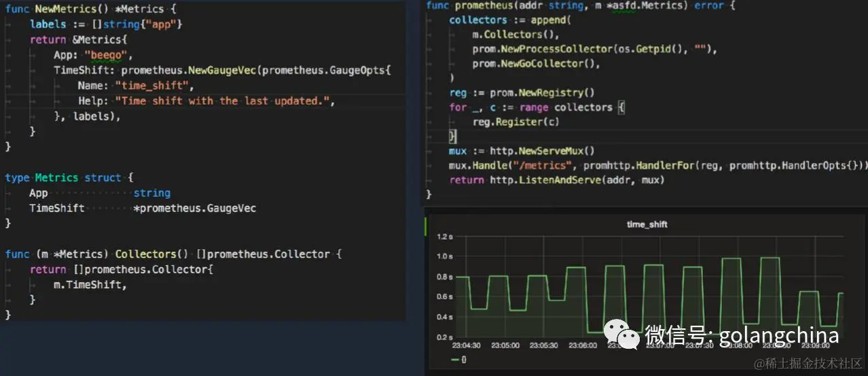Image resolution: width=868 pixels, height=376 pixels.
Task: Click the *prometheus.GaugeVec field type
Action: [195, 208]
